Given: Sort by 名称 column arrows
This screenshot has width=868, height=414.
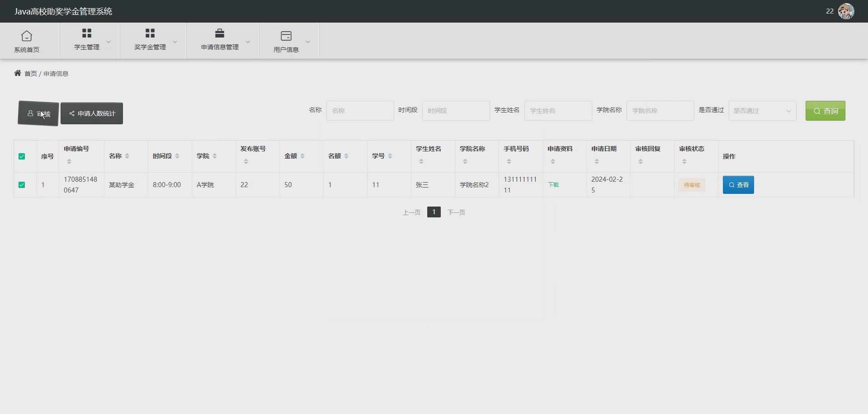Looking at the screenshot, I should pyautogui.click(x=127, y=156).
